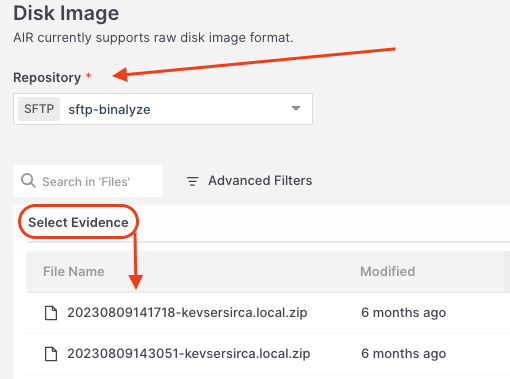Select sftp-binalyze repository combo box
The width and height of the screenshot is (510, 379).
point(163,109)
